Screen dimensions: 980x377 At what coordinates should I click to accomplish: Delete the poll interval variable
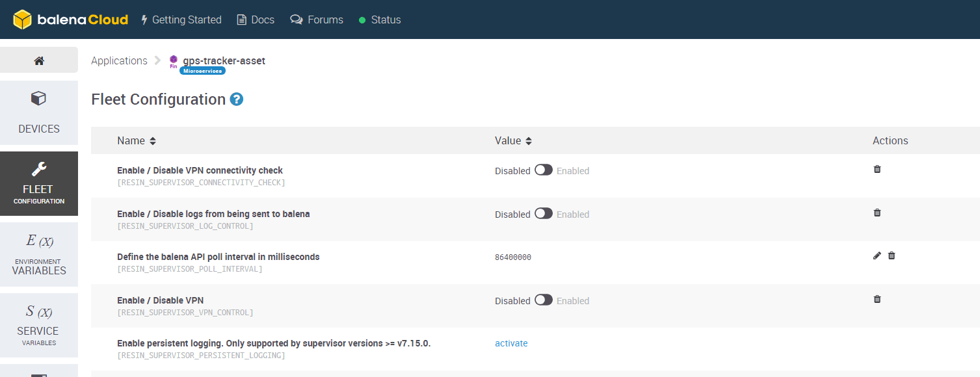(x=892, y=256)
